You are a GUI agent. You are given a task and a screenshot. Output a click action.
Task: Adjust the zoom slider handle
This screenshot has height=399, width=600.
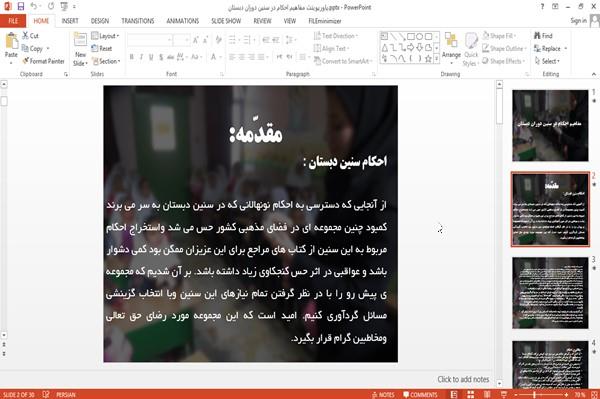[x=534, y=394]
